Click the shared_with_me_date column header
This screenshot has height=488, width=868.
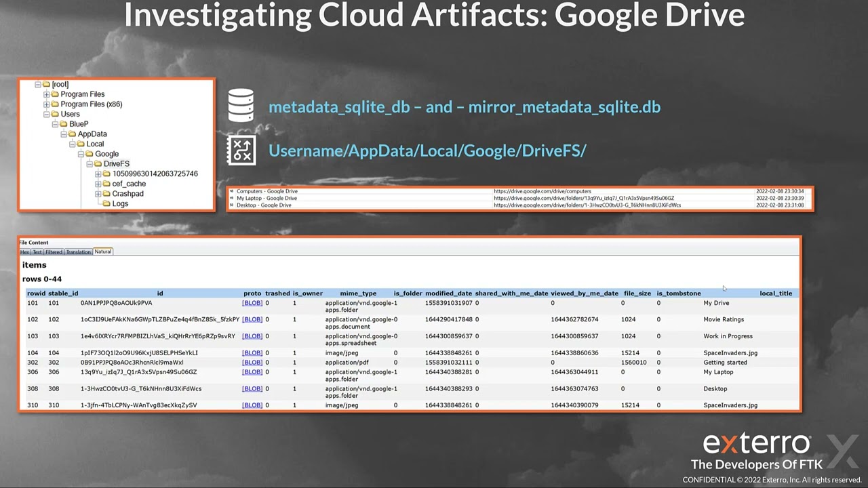click(511, 293)
